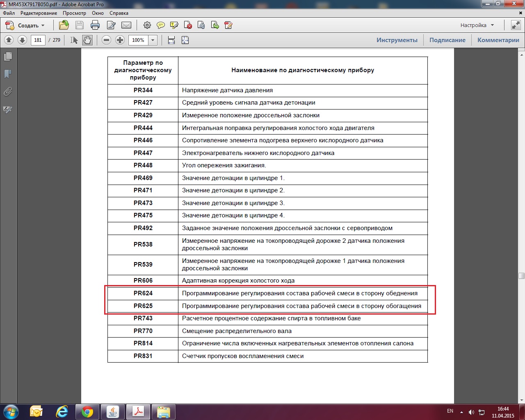This screenshot has height=420, width=525.
Task: Select the Highlight text tool icon
Action: click(x=174, y=25)
